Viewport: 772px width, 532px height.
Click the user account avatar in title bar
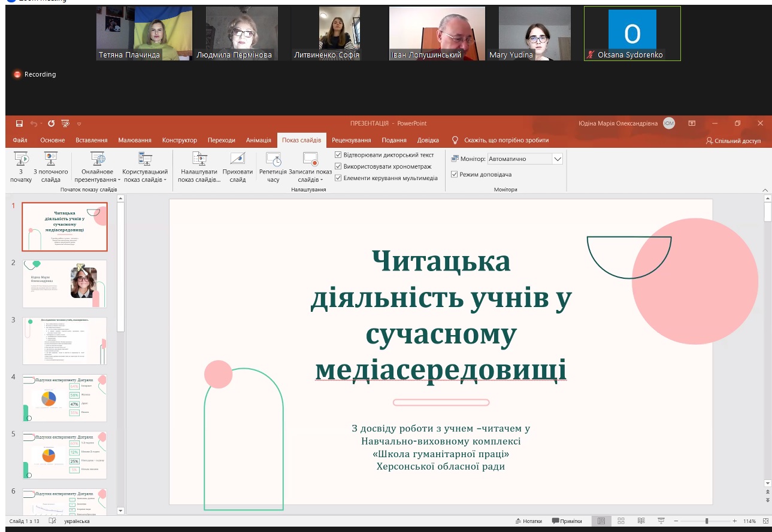pyautogui.click(x=669, y=123)
